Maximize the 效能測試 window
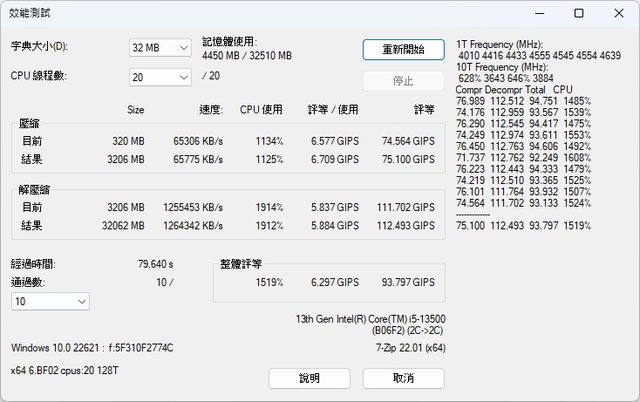 click(x=578, y=14)
